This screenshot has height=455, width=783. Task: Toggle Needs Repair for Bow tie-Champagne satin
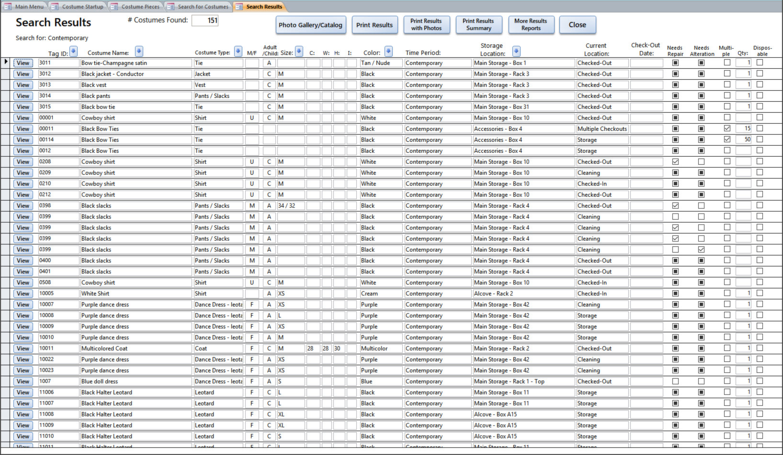pos(675,62)
